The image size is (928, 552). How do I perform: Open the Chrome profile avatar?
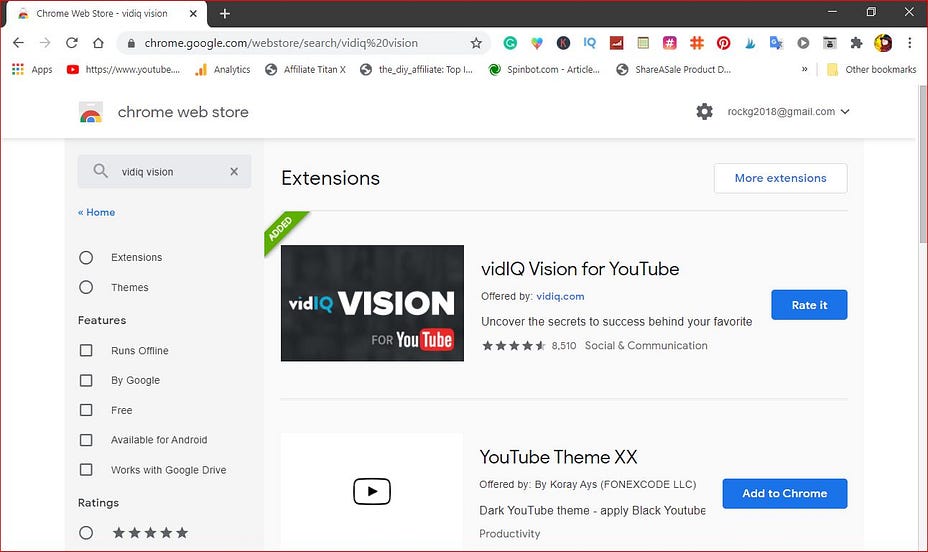click(x=883, y=43)
